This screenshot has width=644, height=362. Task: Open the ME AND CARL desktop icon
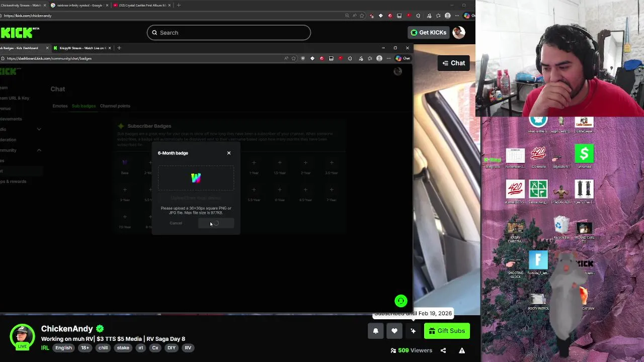coord(584,232)
